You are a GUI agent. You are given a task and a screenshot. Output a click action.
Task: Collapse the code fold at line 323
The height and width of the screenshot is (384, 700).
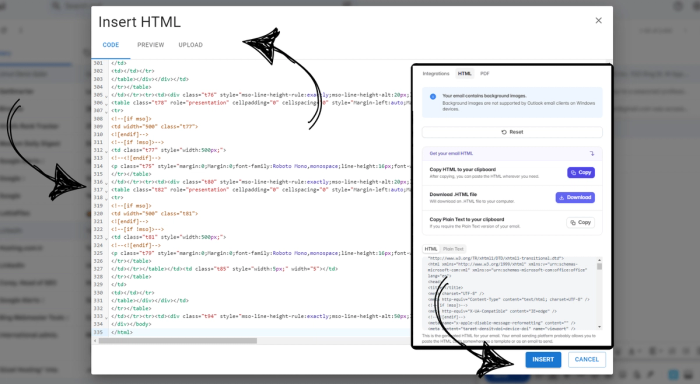106,238
